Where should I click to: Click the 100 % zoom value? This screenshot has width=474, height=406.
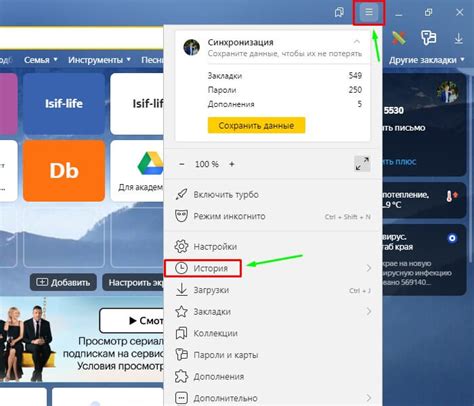click(x=207, y=164)
